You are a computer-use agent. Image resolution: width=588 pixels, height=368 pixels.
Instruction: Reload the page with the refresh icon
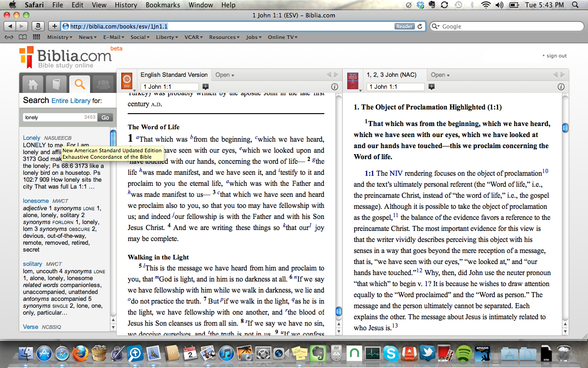click(420, 26)
